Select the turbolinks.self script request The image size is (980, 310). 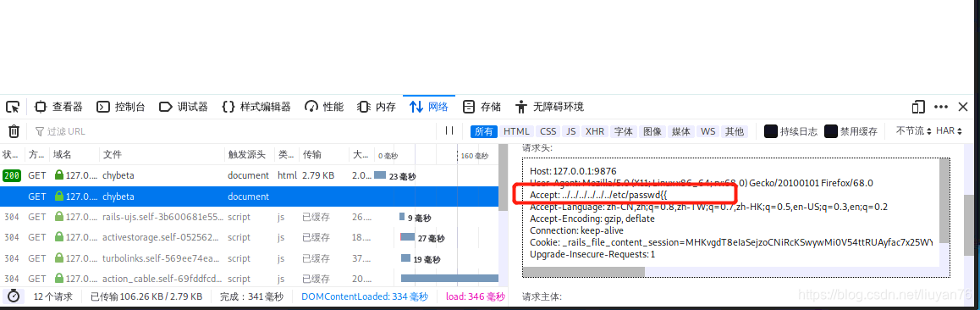coord(250,258)
